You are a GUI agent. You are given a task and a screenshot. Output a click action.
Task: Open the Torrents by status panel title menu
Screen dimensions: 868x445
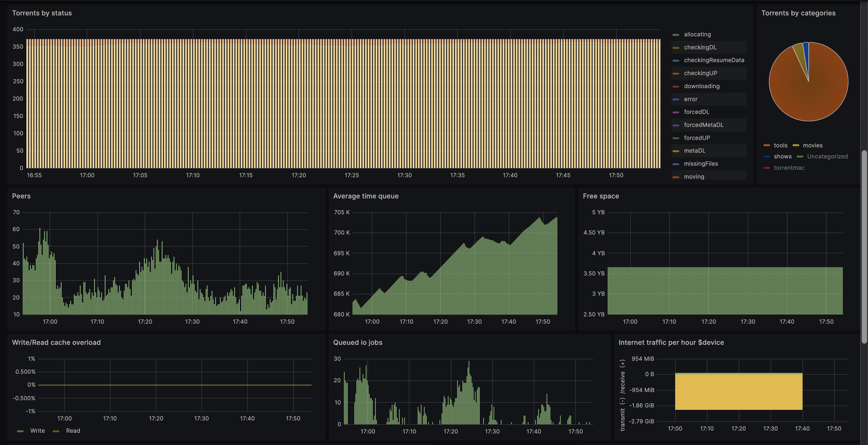click(42, 13)
